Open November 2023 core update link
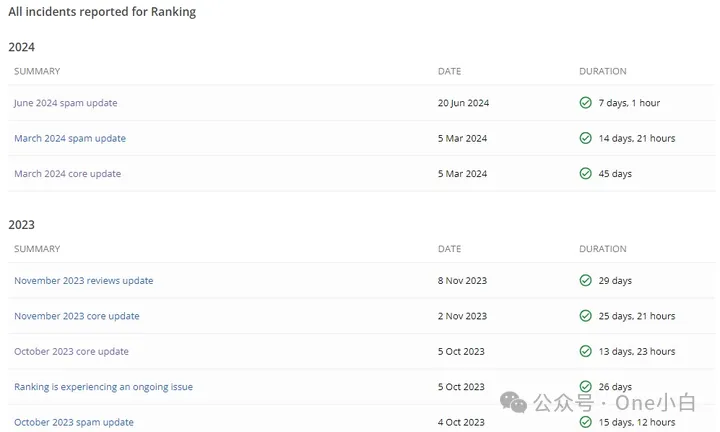720x432 pixels. pos(77,316)
